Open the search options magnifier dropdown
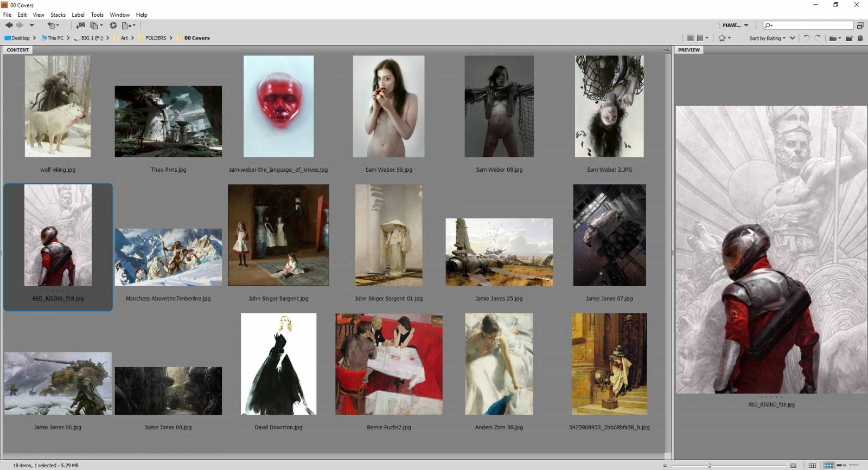The width and height of the screenshot is (868, 470). click(x=768, y=25)
